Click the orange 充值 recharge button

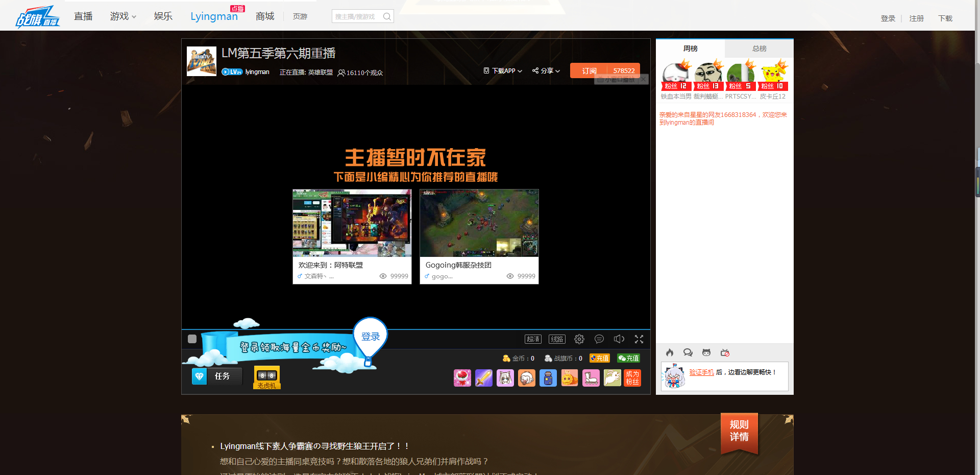600,358
